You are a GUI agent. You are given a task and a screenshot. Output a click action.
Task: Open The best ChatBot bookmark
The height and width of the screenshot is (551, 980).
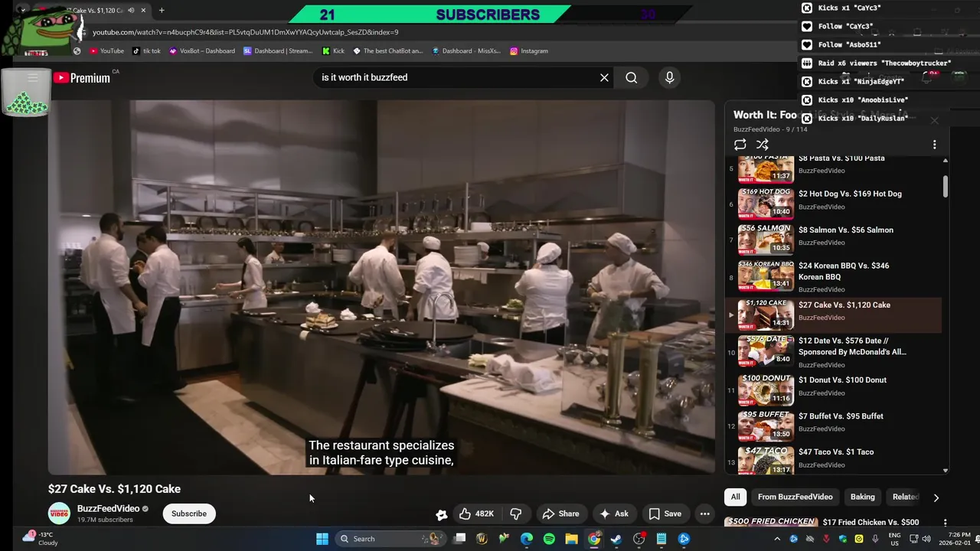point(387,51)
